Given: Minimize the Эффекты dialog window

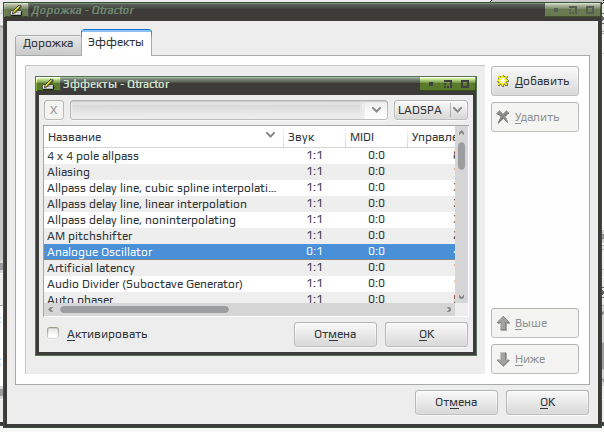Looking at the screenshot, I should pyautogui.click(x=431, y=84).
